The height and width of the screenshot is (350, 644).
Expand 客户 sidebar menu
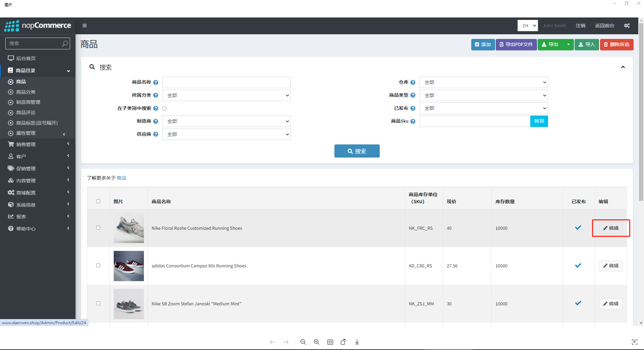[x=38, y=156]
